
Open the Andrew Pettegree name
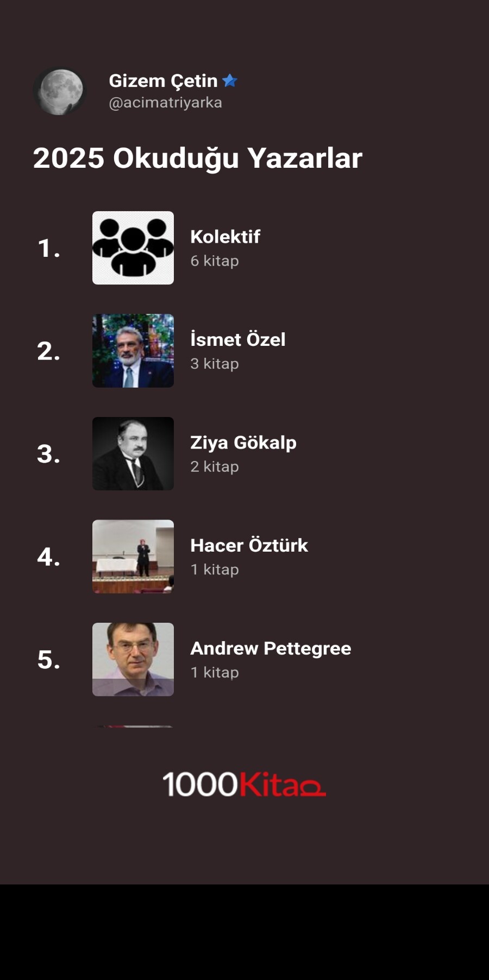(x=271, y=648)
